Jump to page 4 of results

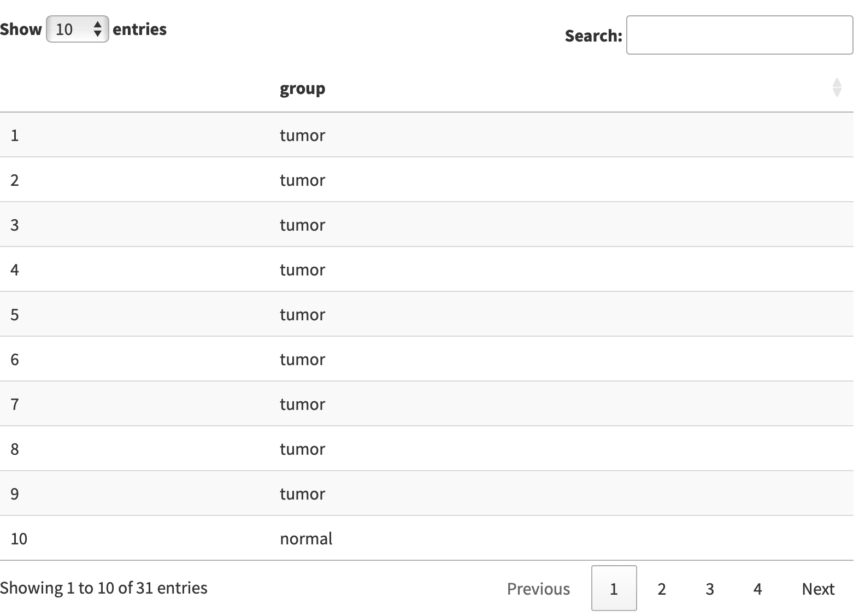[757, 588]
